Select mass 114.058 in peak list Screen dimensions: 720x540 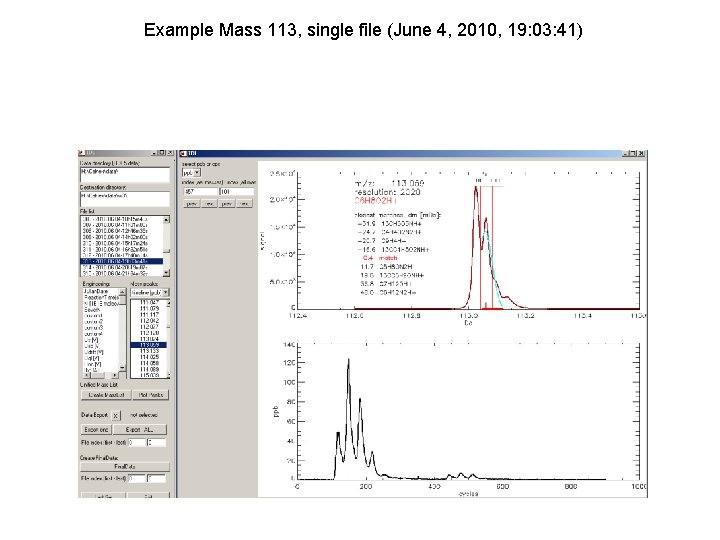[x=149, y=363]
